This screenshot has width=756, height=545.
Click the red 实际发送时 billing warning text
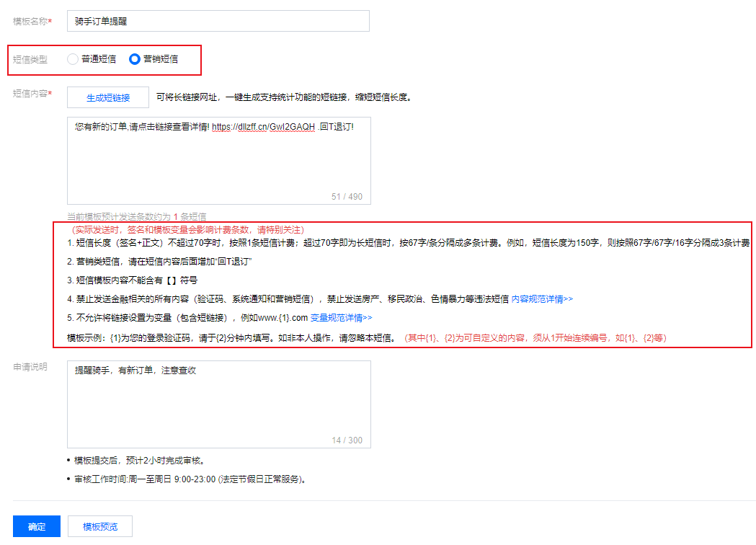click(x=187, y=229)
